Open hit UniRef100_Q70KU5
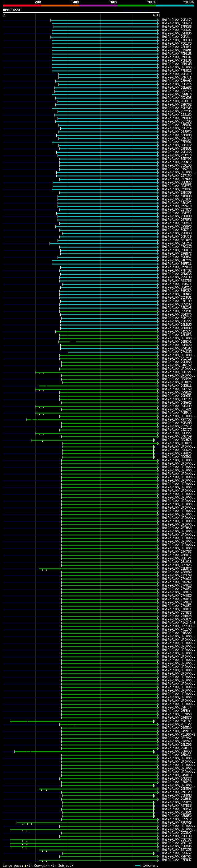 [x=177, y=352]
